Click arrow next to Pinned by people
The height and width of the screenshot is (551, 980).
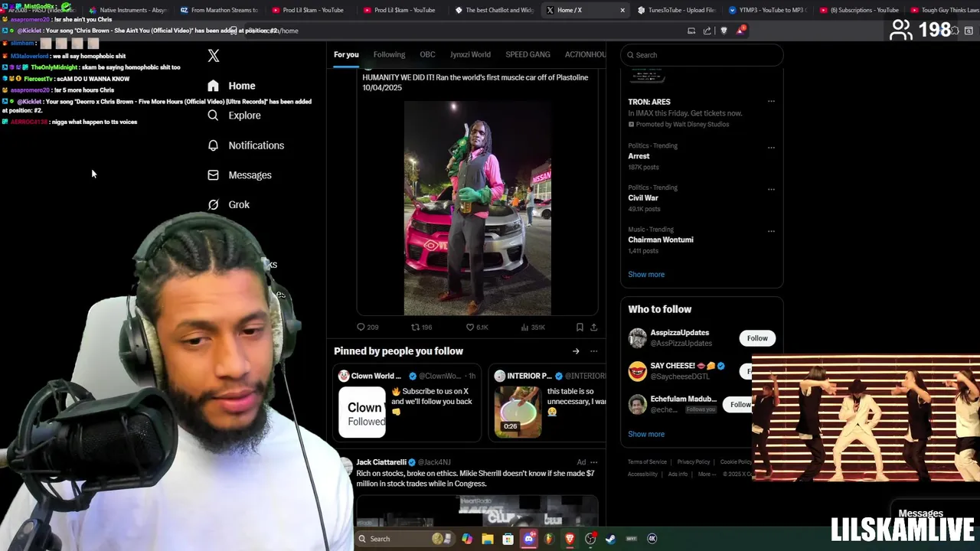576,351
